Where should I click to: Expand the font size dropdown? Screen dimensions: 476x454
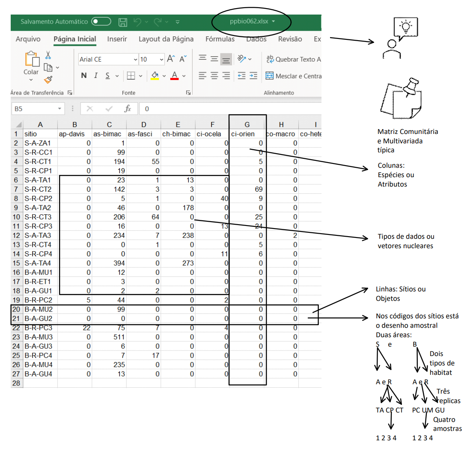(x=161, y=59)
